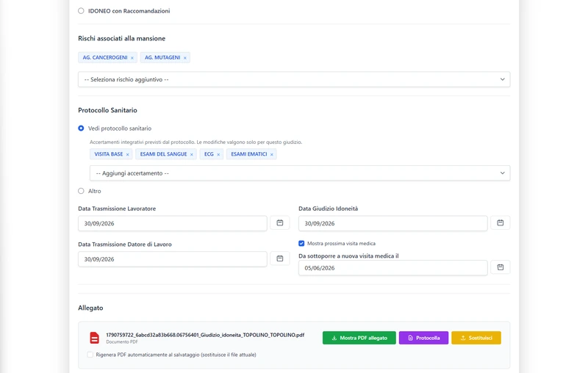Viewport: 588px width, 373px height.
Task: Click the ESAMI EMATICI tag label
Action: (249, 154)
